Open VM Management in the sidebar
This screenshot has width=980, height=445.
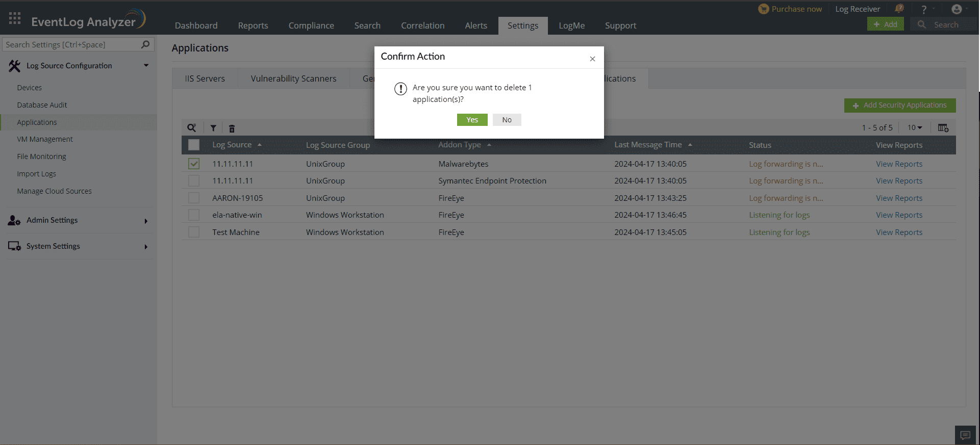point(45,139)
